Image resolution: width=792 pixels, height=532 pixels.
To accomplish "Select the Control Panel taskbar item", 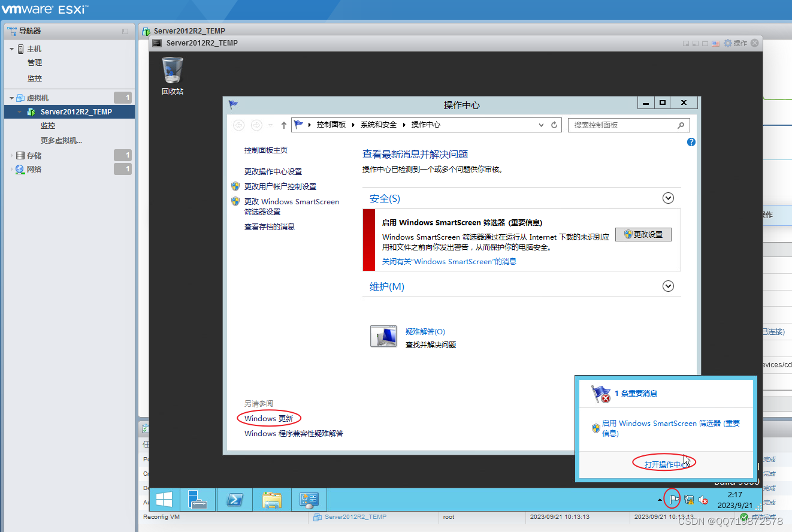I will tap(309, 500).
